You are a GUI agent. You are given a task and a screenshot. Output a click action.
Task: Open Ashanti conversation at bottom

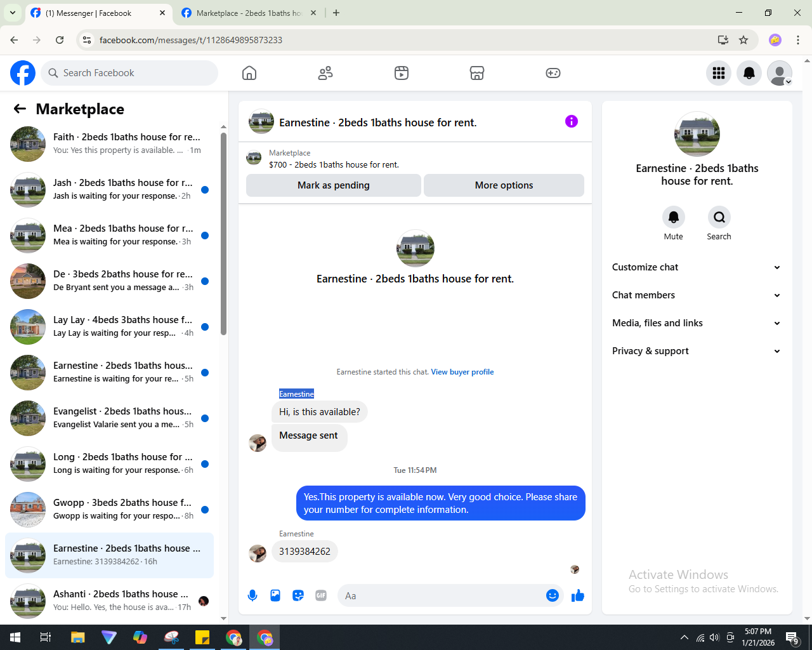pyautogui.click(x=109, y=601)
